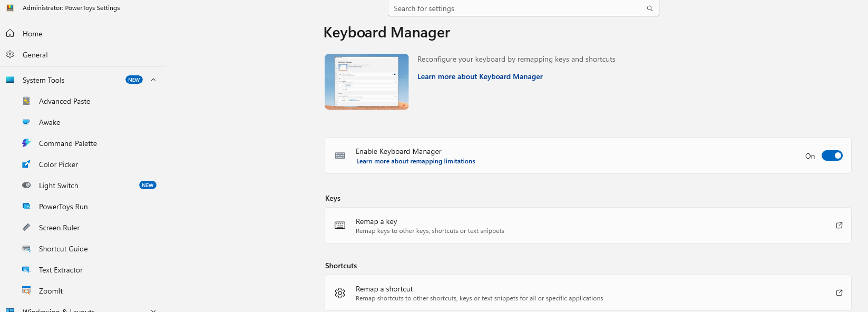Click the Screen Ruler icon
The height and width of the screenshot is (312, 868).
click(26, 228)
